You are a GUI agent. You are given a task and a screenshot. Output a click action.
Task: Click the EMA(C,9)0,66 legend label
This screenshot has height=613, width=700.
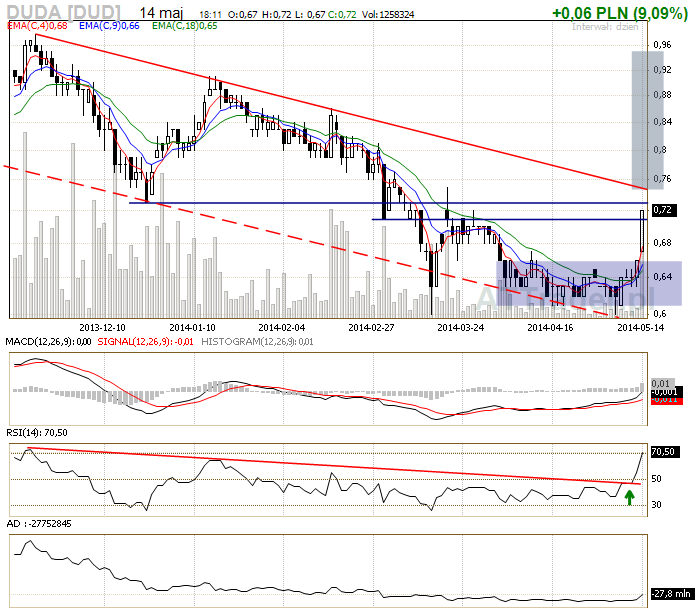pos(109,26)
